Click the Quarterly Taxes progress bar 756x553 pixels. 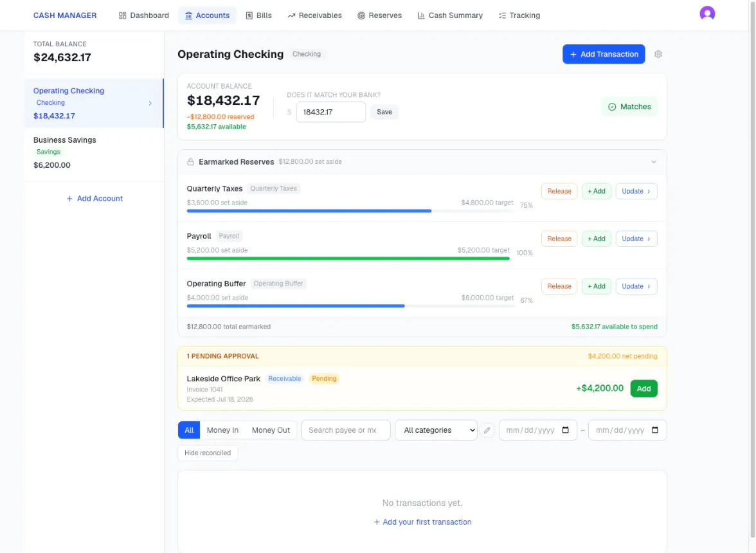350,211
